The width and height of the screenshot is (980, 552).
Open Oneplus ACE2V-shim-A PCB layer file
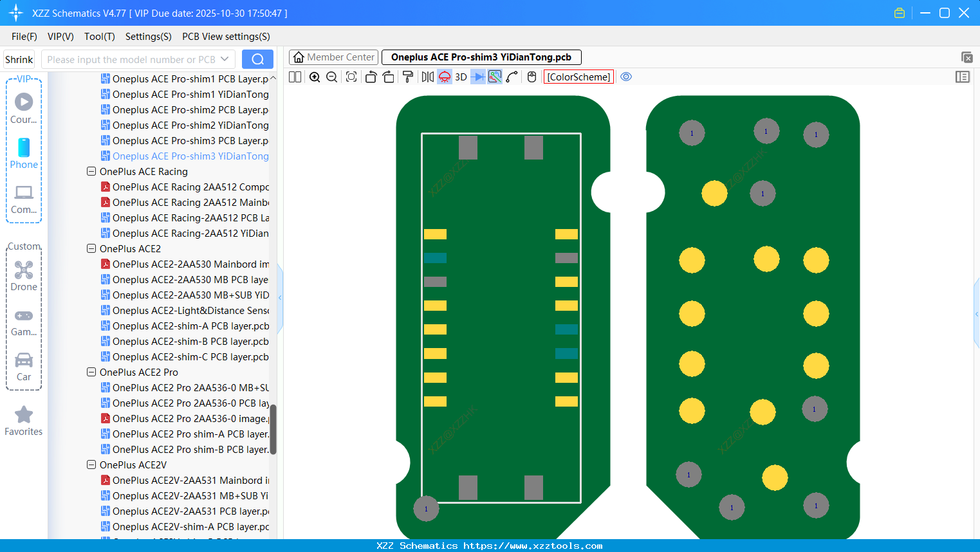coord(185,527)
